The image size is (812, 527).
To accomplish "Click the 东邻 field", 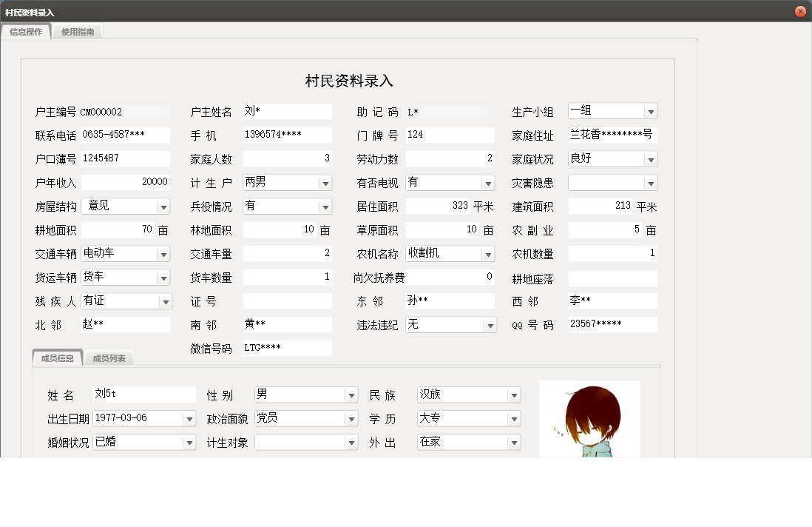I will (x=450, y=301).
